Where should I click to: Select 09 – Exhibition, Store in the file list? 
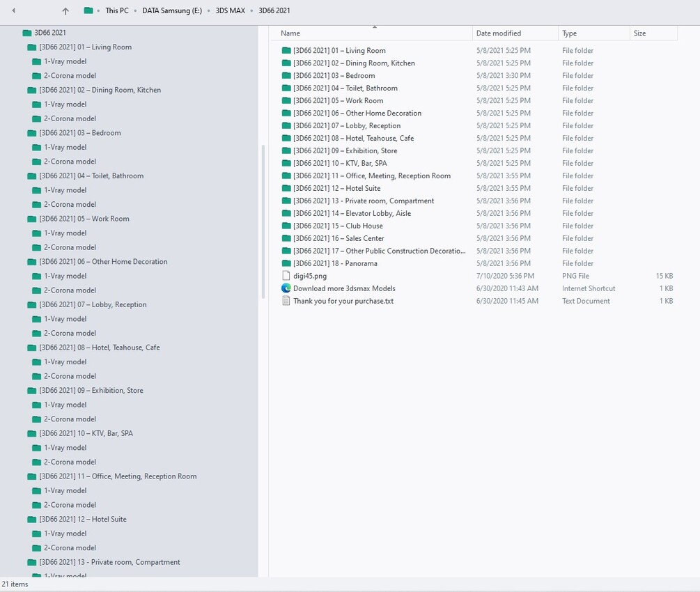(x=345, y=150)
